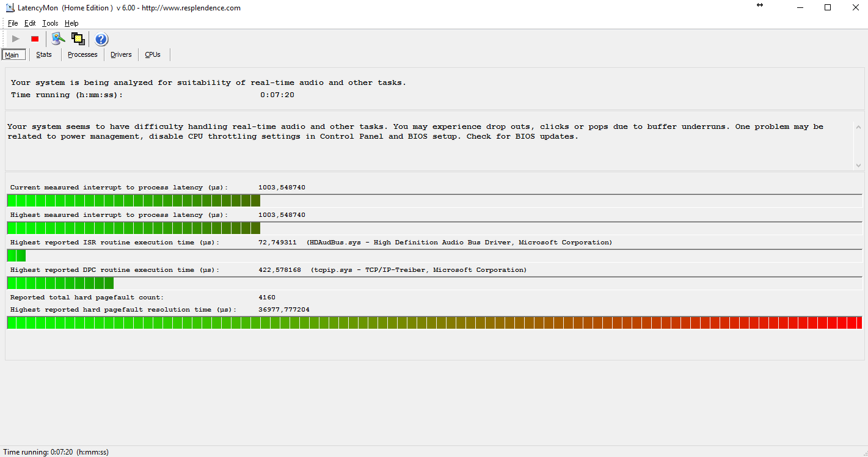Image resolution: width=868 pixels, height=457 pixels.
Task: Open the options icon with computer and brush
Action: click(x=58, y=39)
